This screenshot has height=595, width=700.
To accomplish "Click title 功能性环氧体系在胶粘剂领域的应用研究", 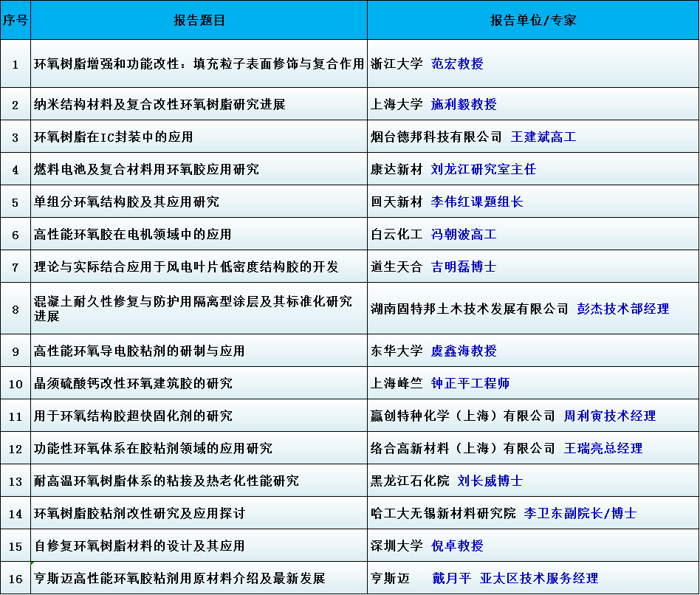I will click(x=153, y=449).
